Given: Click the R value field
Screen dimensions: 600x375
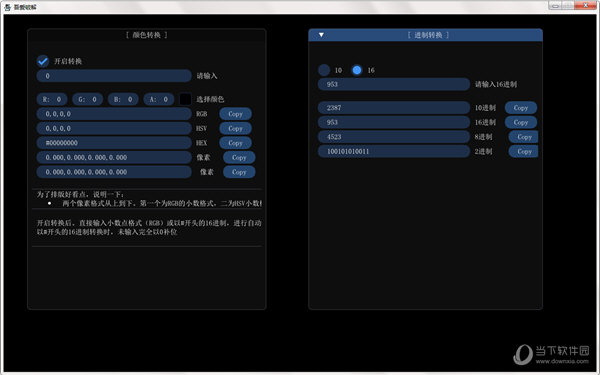Looking at the screenshot, I should pyautogui.click(x=52, y=99).
